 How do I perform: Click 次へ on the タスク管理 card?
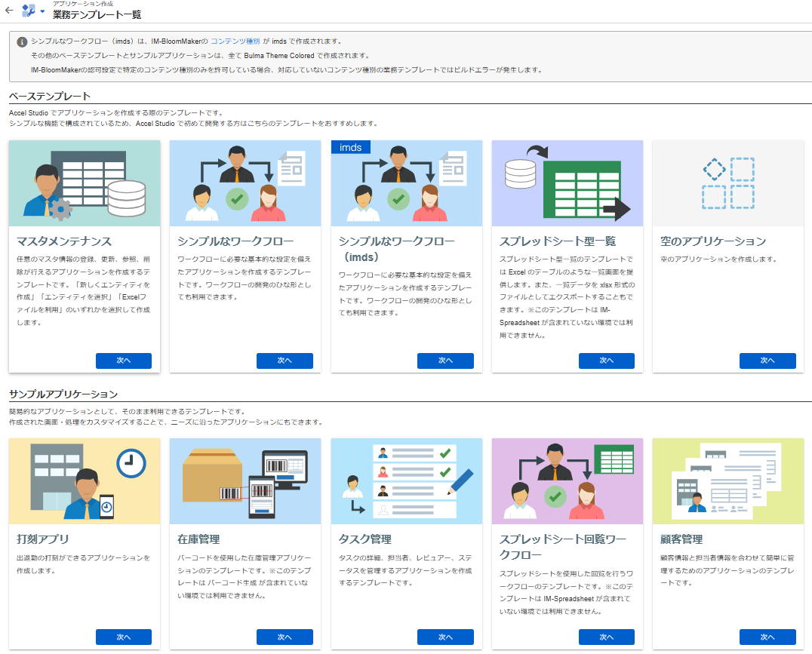coord(445,637)
